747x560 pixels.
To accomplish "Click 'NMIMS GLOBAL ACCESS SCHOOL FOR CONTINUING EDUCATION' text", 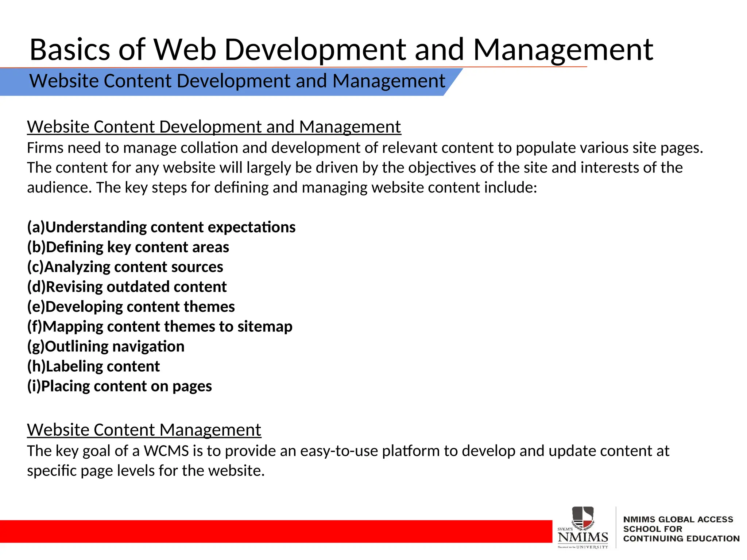I will tap(681, 529).
